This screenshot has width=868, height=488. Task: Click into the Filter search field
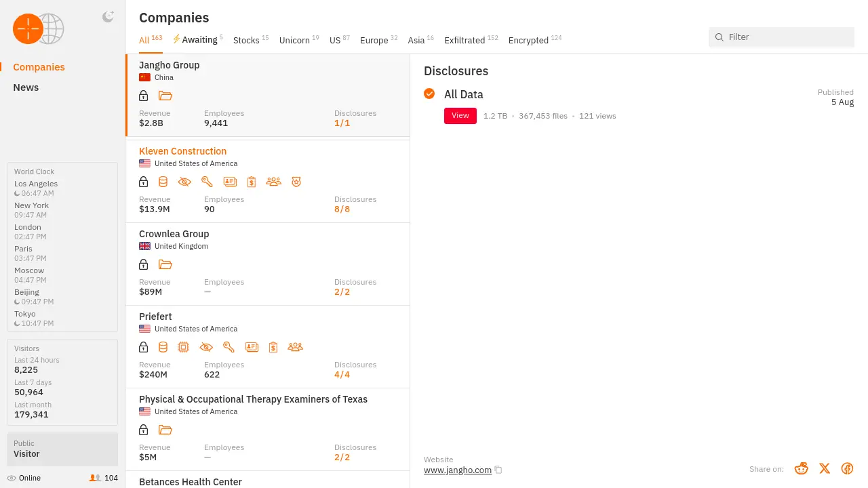pos(787,37)
